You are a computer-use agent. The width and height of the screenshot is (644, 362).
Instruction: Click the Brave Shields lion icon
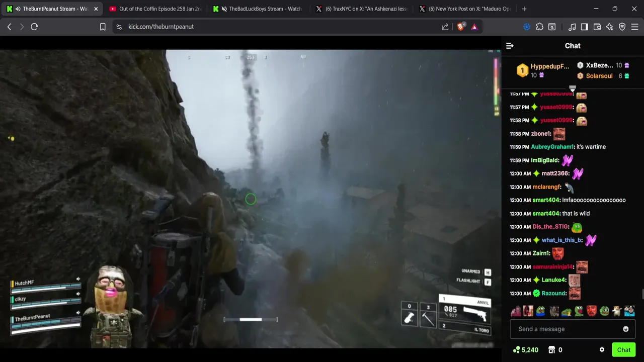(x=461, y=27)
